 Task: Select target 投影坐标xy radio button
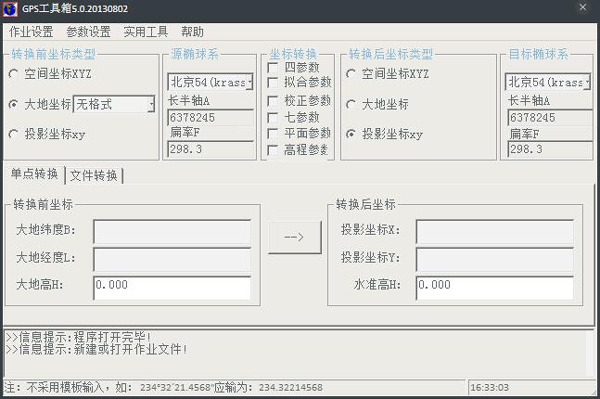pos(351,134)
